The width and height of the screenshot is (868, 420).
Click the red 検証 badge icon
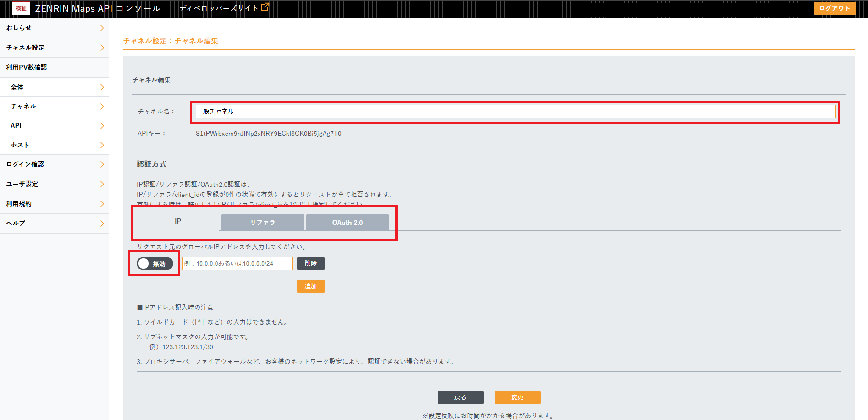21,8
